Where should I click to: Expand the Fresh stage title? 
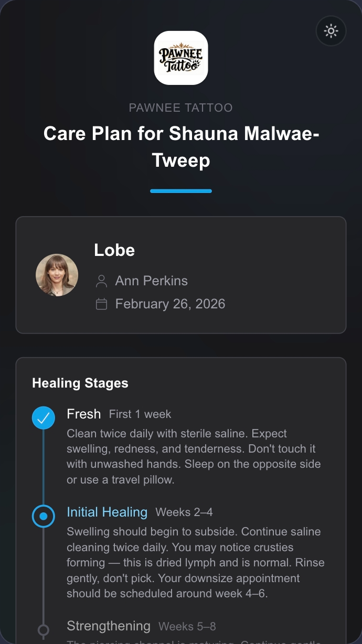click(84, 414)
